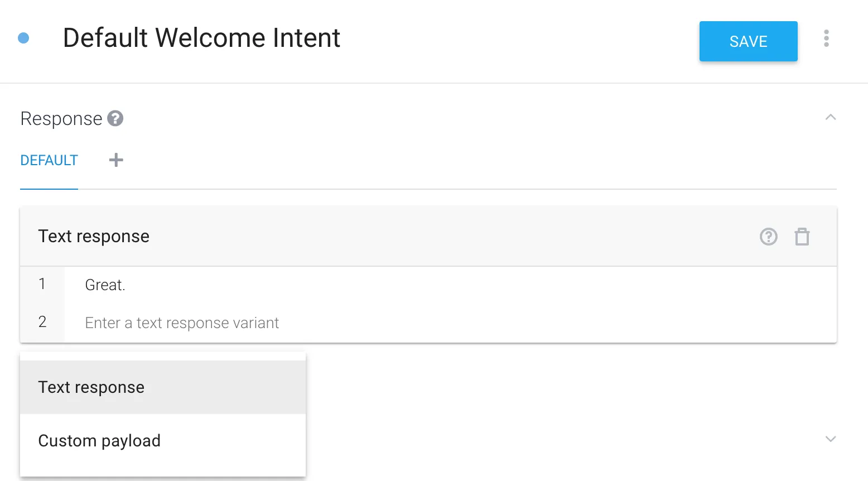
Task: Click the empty text response variant field
Action: click(x=450, y=323)
